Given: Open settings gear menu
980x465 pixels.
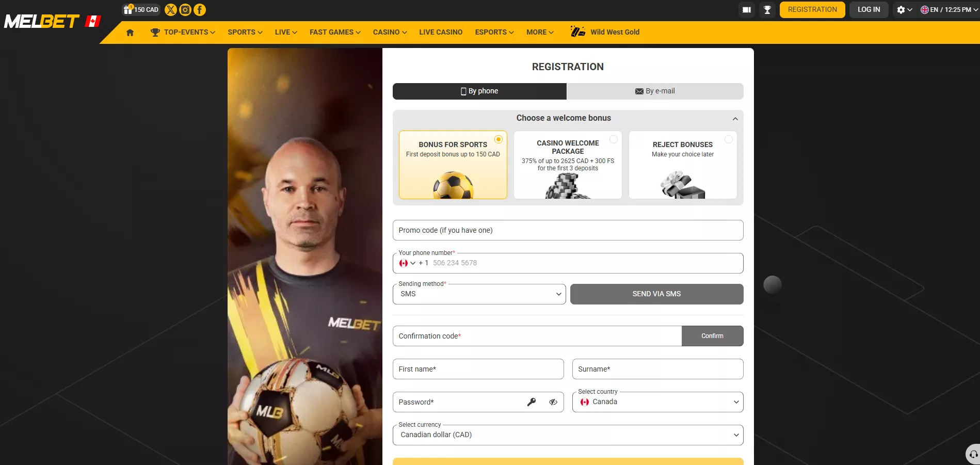Looking at the screenshot, I should click(x=904, y=10).
